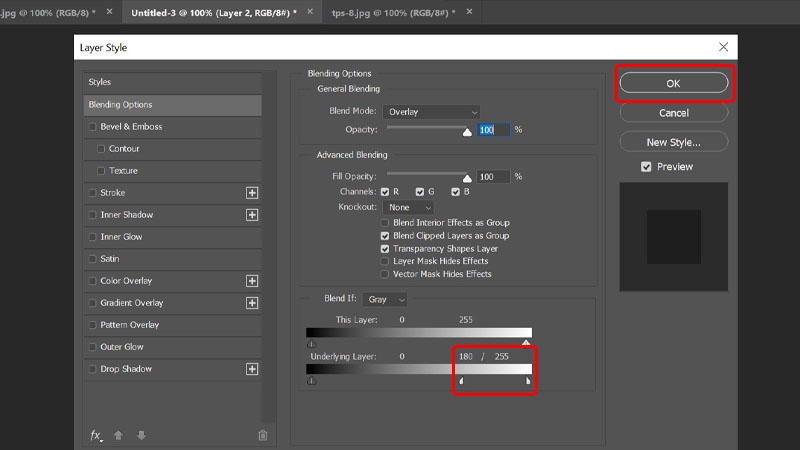Check Layer Mask Hides Effects

click(385, 261)
